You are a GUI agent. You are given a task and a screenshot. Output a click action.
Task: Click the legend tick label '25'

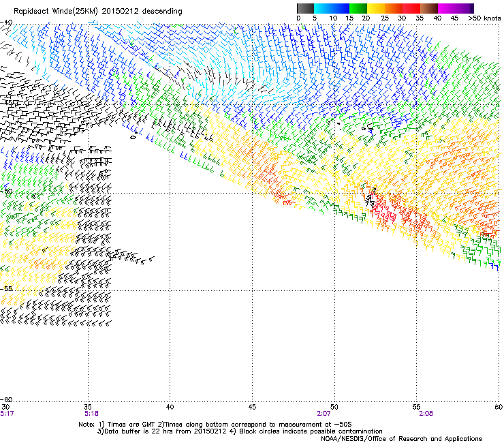[385, 18]
